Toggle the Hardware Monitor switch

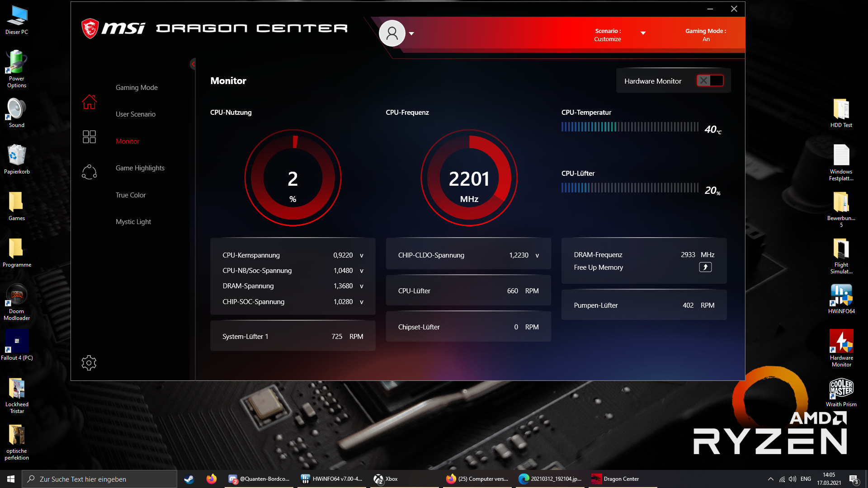click(710, 81)
